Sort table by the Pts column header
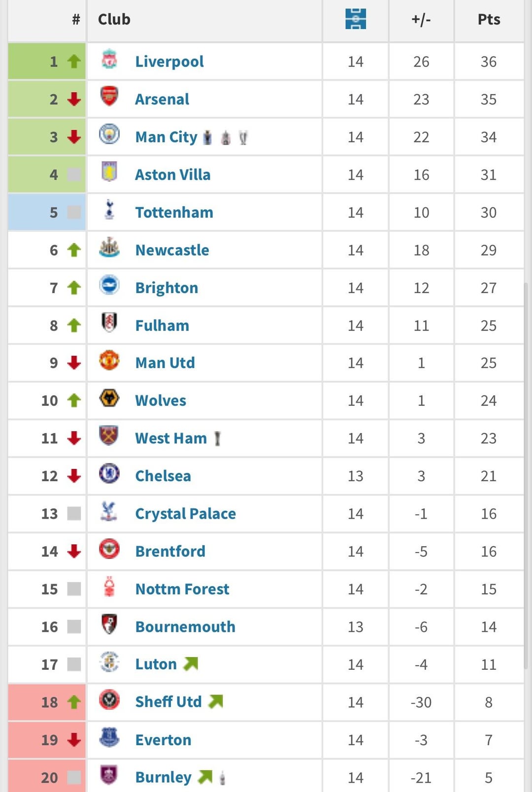The image size is (532, 792). click(489, 19)
